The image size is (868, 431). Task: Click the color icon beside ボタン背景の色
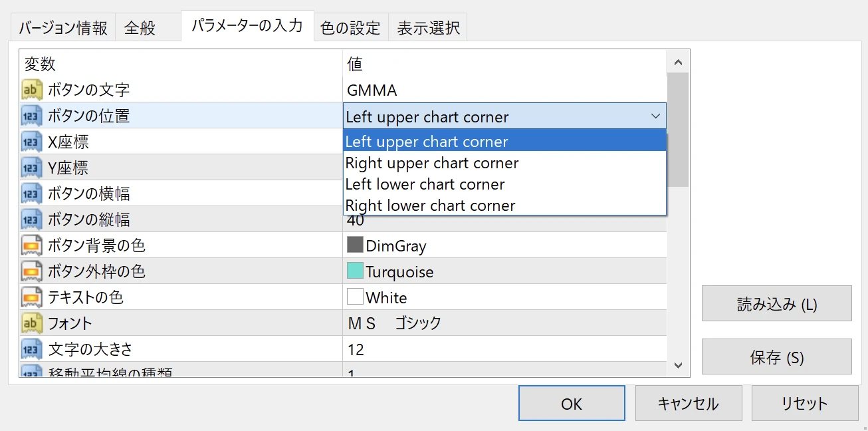(31, 245)
